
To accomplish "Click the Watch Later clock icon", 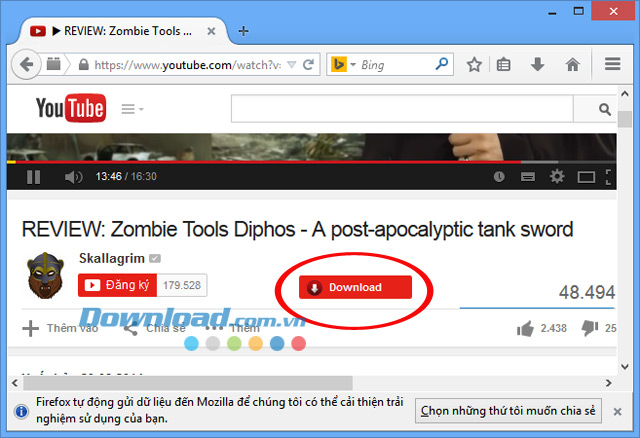I will (499, 177).
